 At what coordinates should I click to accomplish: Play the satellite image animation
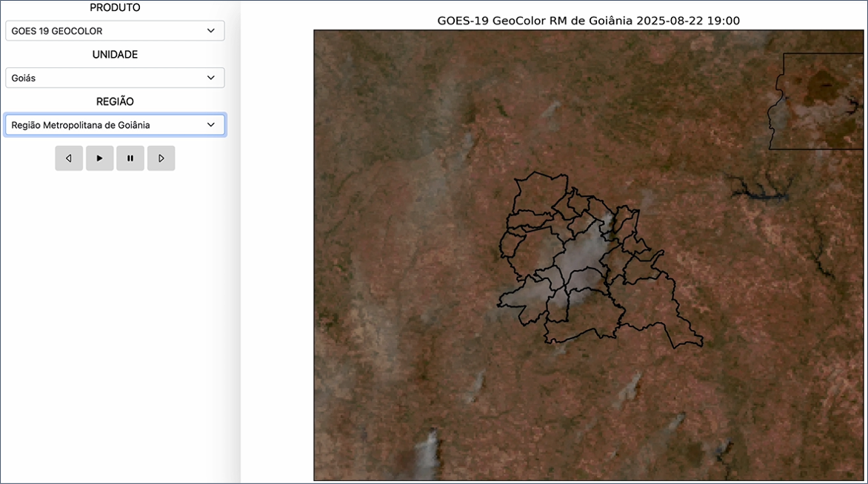[100, 158]
